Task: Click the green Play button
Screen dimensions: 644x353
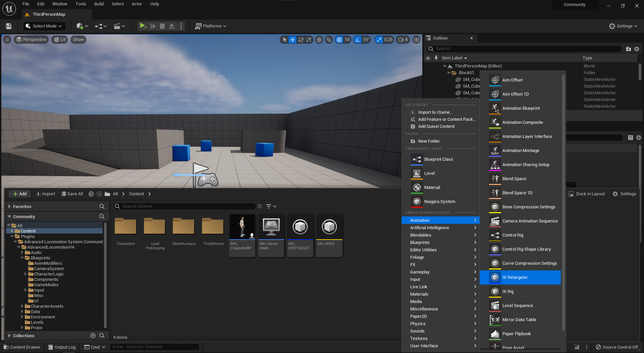Action: pos(143,26)
